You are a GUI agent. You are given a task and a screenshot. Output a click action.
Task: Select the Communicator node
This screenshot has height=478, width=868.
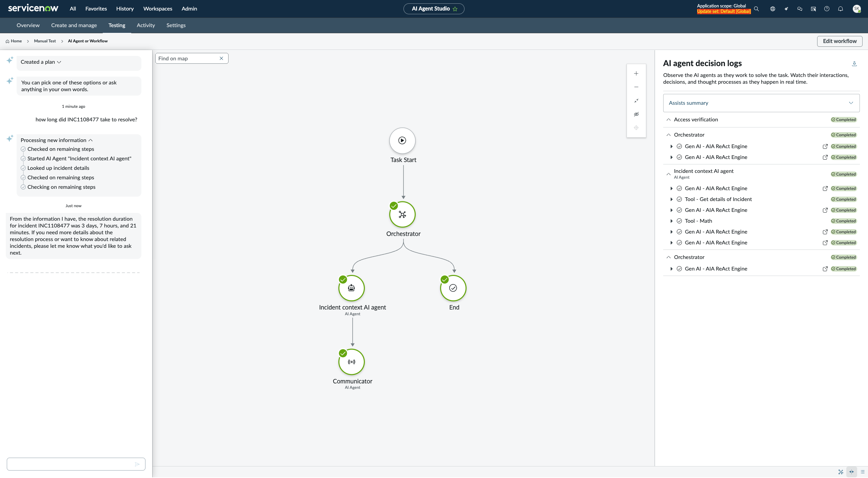[x=352, y=362]
